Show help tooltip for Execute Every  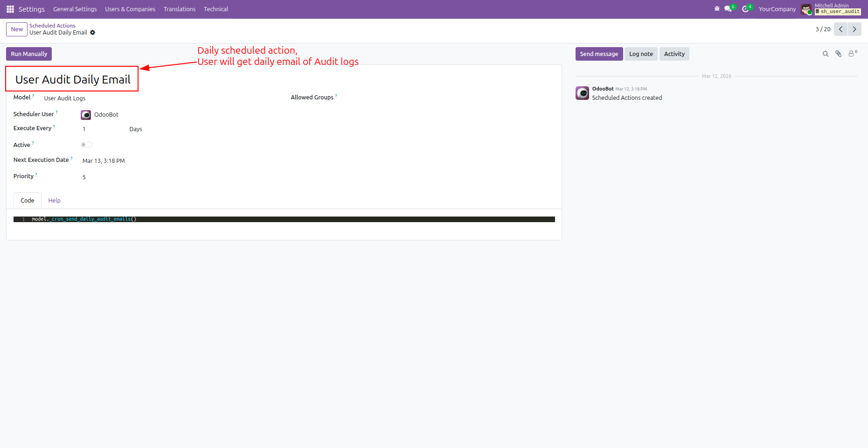pos(54,126)
